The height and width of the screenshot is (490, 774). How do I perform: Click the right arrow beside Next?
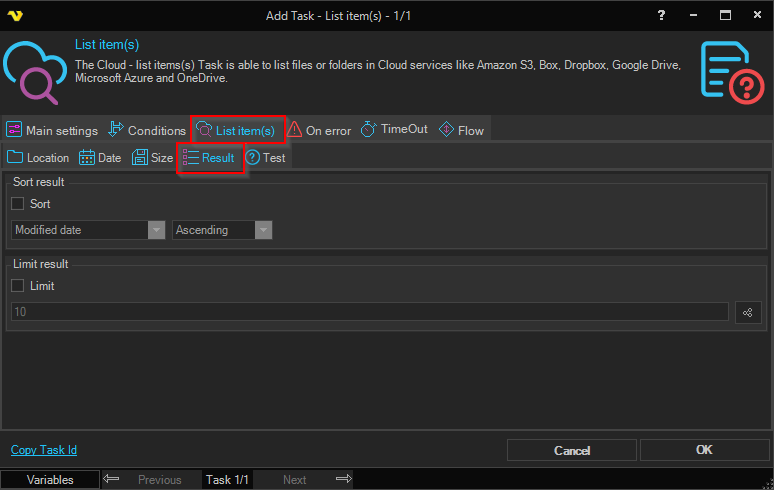click(x=343, y=479)
